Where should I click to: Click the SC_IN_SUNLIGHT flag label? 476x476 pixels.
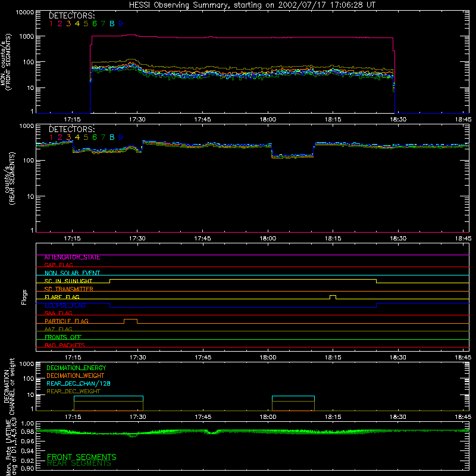[68, 281]
